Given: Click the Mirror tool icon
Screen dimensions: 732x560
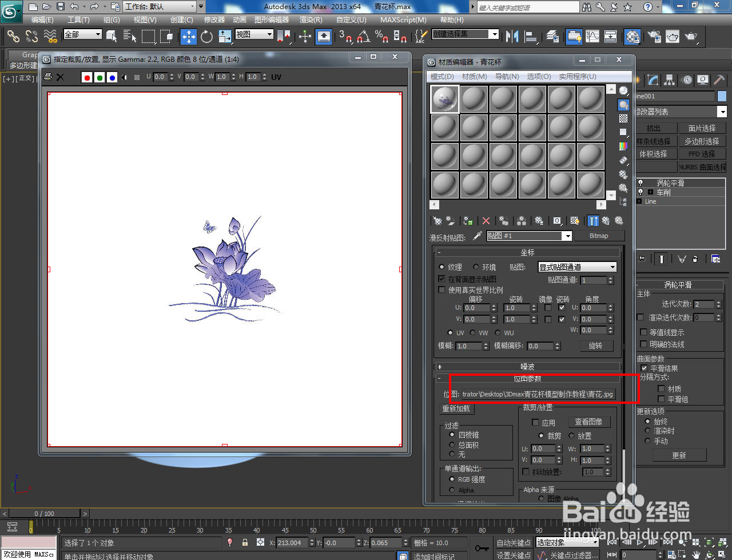Looking at the screenshot, I should click(512, 37).
